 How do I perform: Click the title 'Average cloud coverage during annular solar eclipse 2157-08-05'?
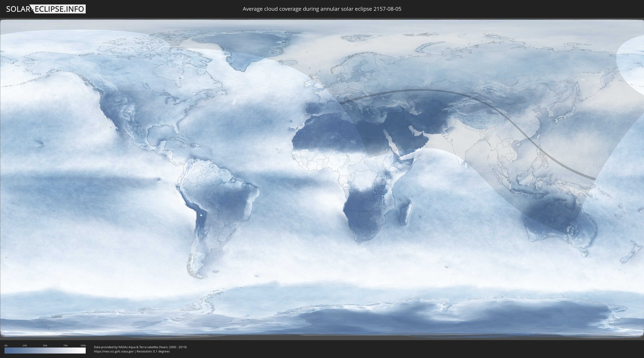pos(322,9)
